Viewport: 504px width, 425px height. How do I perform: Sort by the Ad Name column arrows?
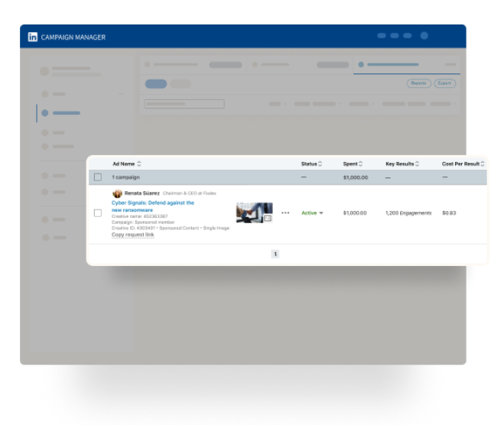(139, 164)
